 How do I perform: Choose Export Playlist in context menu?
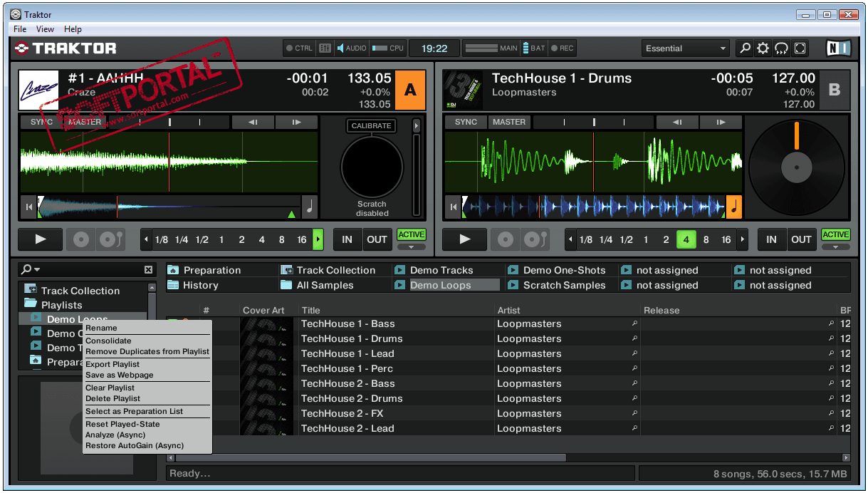click(x=147, y=365)
